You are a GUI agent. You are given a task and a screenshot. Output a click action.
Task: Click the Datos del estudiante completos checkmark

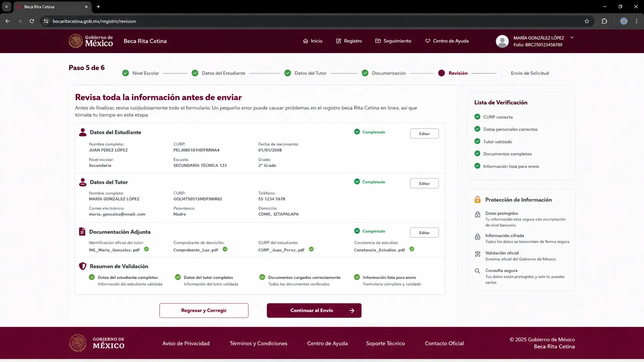click(x=92, y=277)
